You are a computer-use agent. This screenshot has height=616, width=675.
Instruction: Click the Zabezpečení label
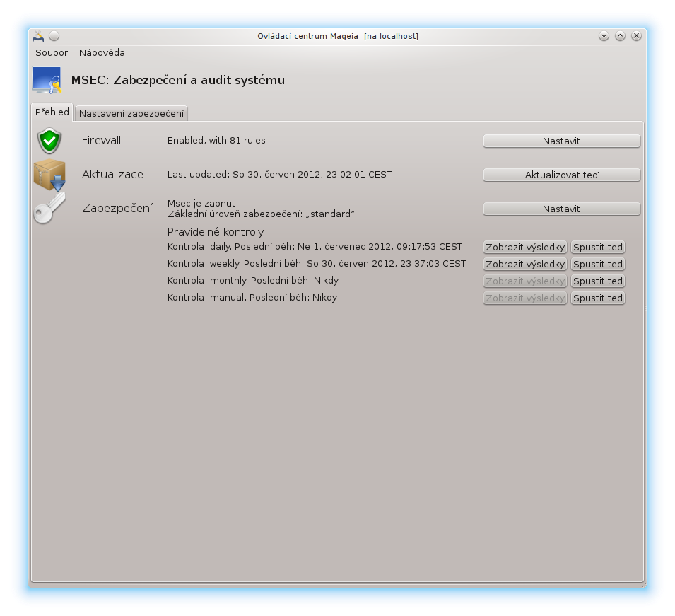tap(117, 209)
